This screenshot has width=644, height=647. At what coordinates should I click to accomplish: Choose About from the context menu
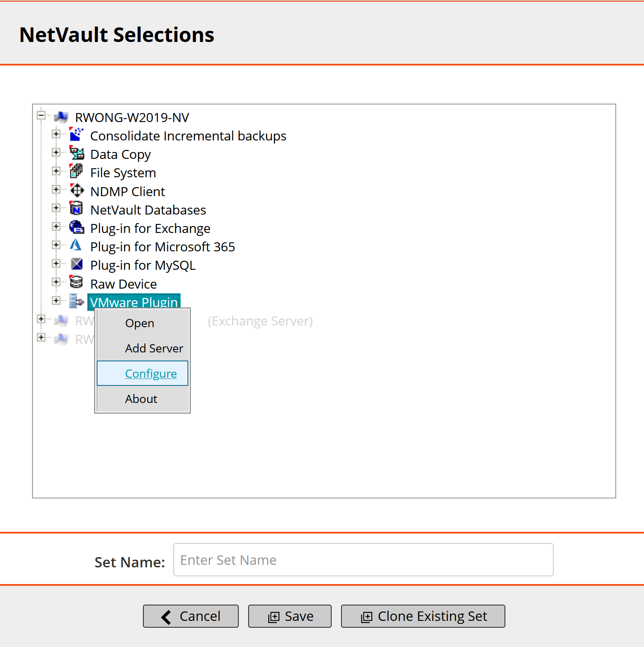pos(142,399)
